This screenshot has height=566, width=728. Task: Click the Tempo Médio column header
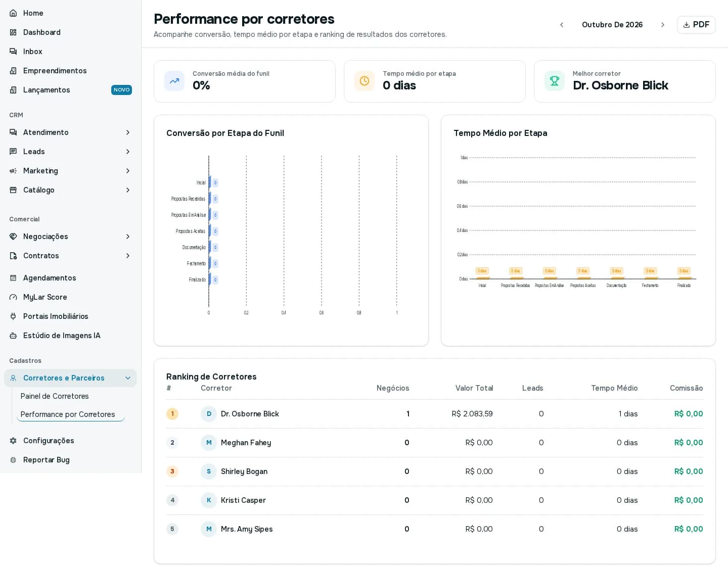(x=614, y=388)
